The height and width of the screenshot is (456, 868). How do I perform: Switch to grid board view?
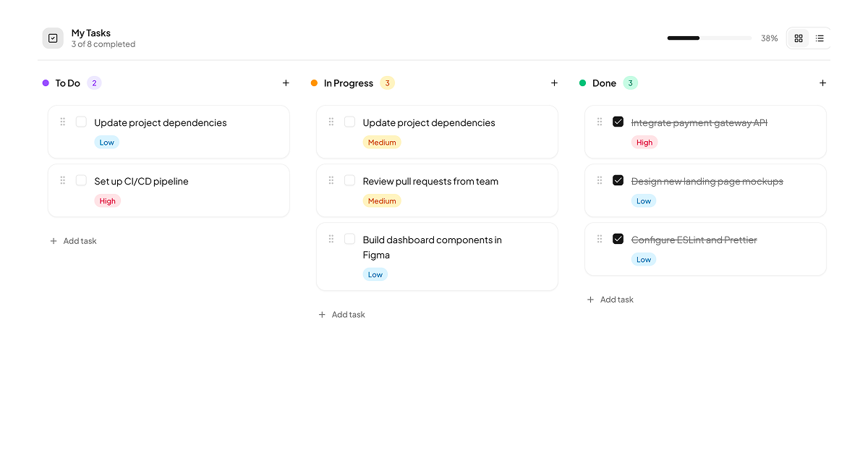tap(798, 38)
